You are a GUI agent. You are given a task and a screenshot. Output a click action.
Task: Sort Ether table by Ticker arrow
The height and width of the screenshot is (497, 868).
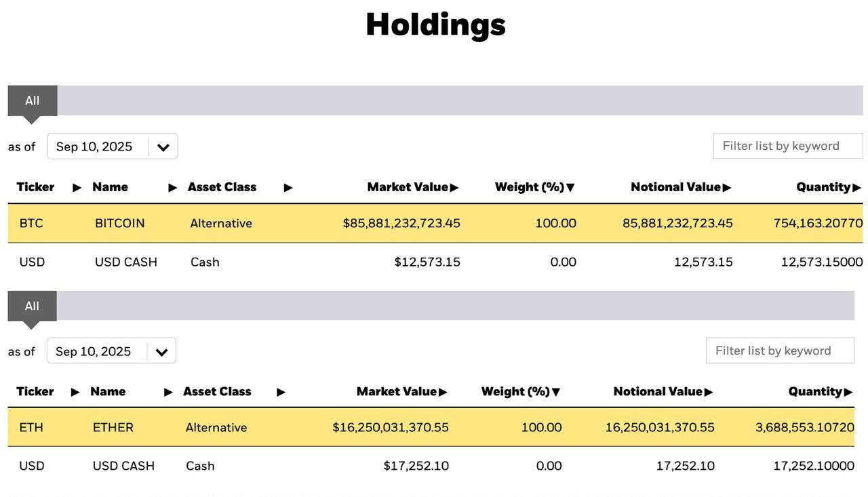[x=75, y=392]
